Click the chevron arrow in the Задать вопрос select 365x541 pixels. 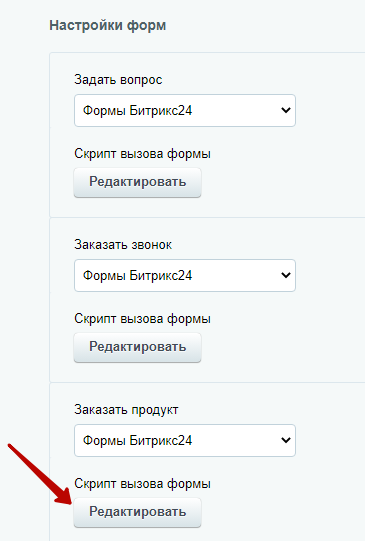point(286,110)
